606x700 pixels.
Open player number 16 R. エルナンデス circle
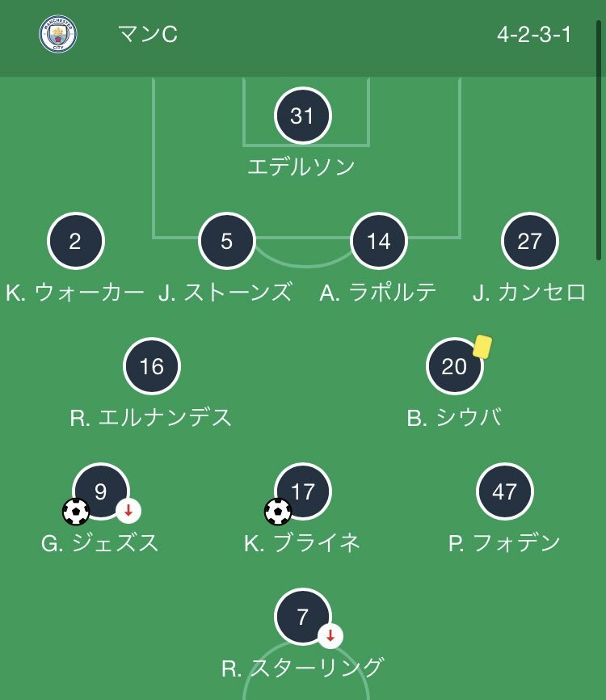[152, 366]
